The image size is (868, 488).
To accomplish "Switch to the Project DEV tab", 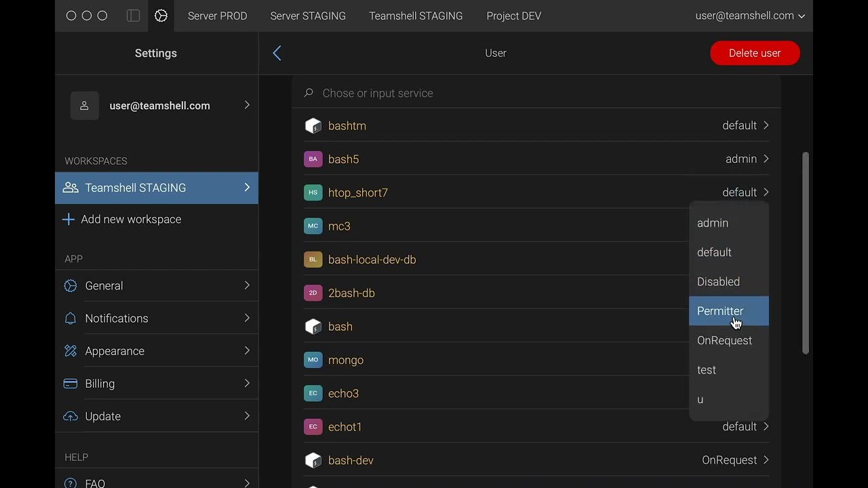I will (x=513, y=16).
